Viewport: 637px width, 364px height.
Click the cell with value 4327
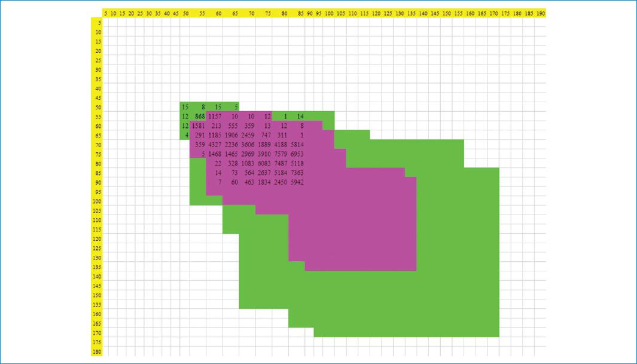pyautogui.click(x=215, y=145)
